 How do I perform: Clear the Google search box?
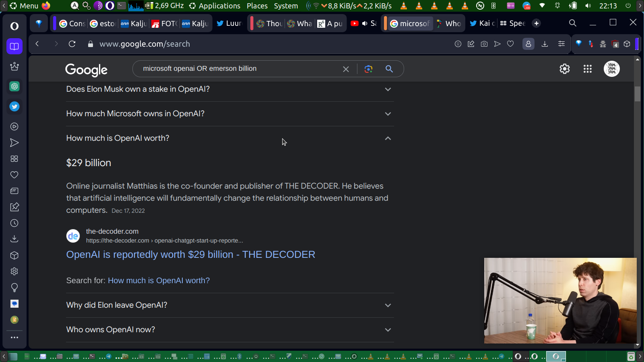click(346, 69)
